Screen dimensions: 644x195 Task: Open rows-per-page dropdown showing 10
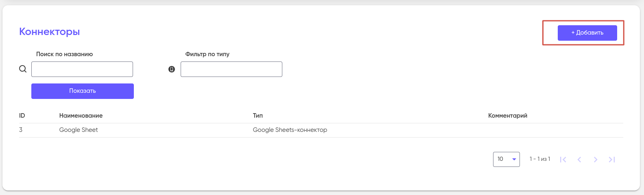pyautogui.click(x=506, y=159)
